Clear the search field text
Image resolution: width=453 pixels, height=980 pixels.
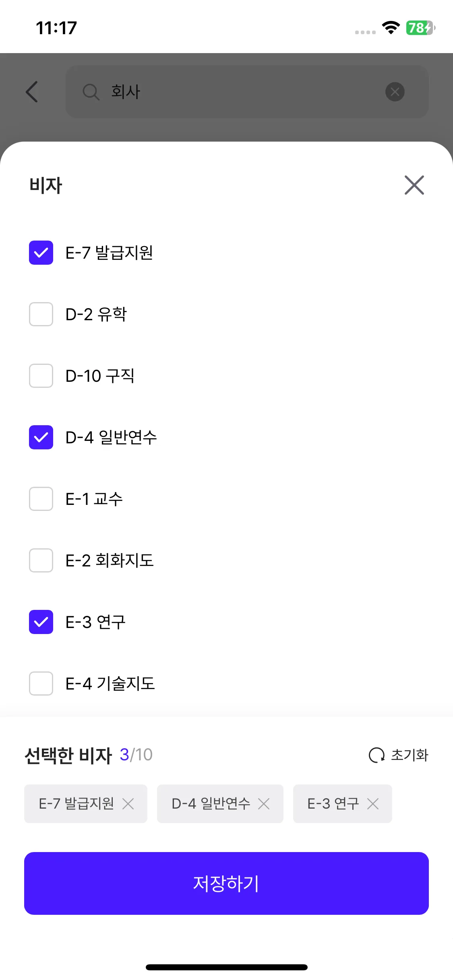click(x=395, y=92)
